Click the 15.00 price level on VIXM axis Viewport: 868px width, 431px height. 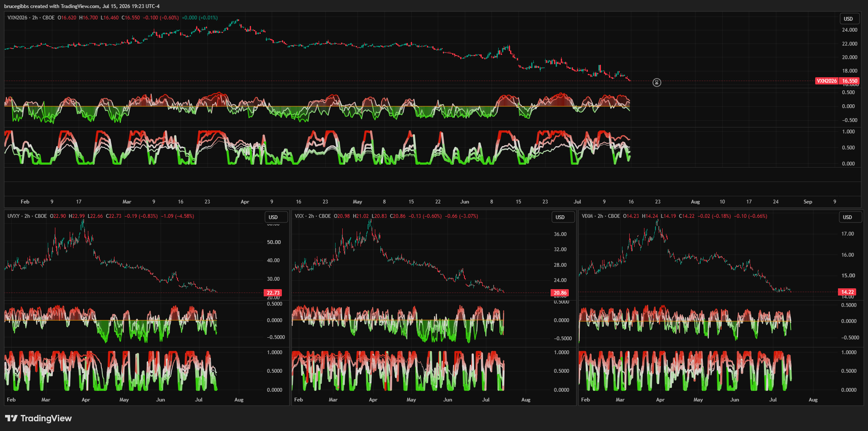pyautogui.click(x=848, y=276)
